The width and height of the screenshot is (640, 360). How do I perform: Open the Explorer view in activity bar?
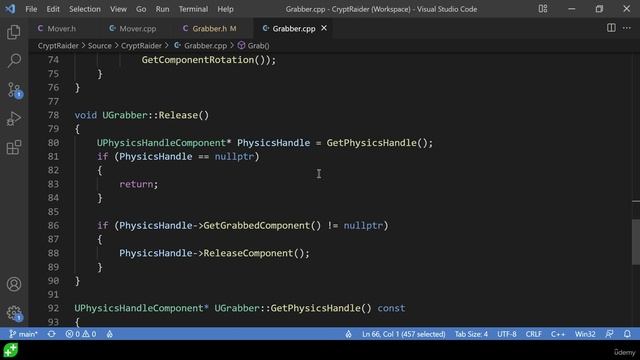(14, 32)
